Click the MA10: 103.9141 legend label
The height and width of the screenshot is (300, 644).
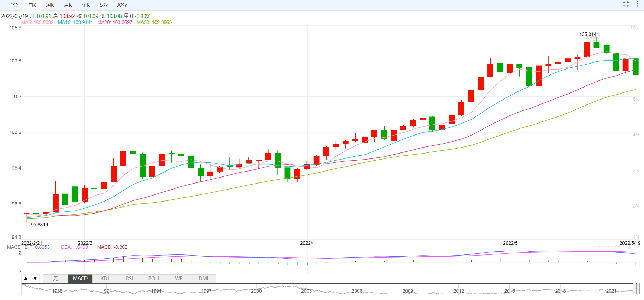pyautogui.click(x=75, y=22)
